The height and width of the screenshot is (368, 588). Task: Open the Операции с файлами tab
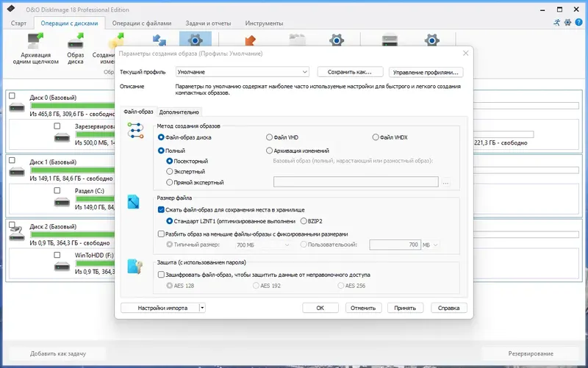pyautogui.click(x=142, y=24)
